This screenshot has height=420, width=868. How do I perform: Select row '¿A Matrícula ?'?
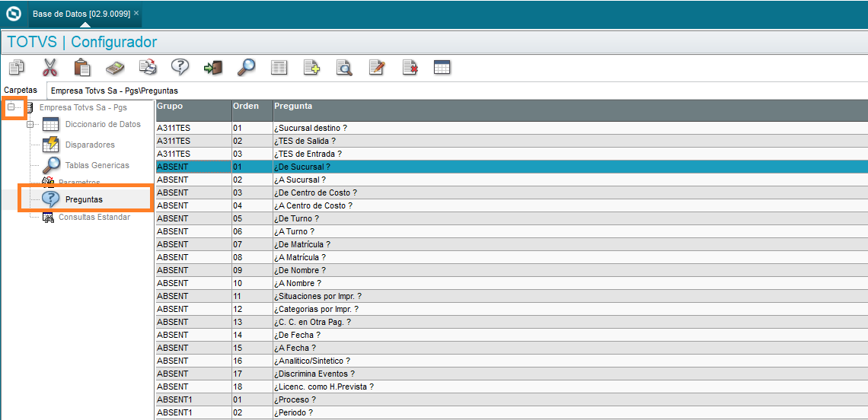click(512, 256)
